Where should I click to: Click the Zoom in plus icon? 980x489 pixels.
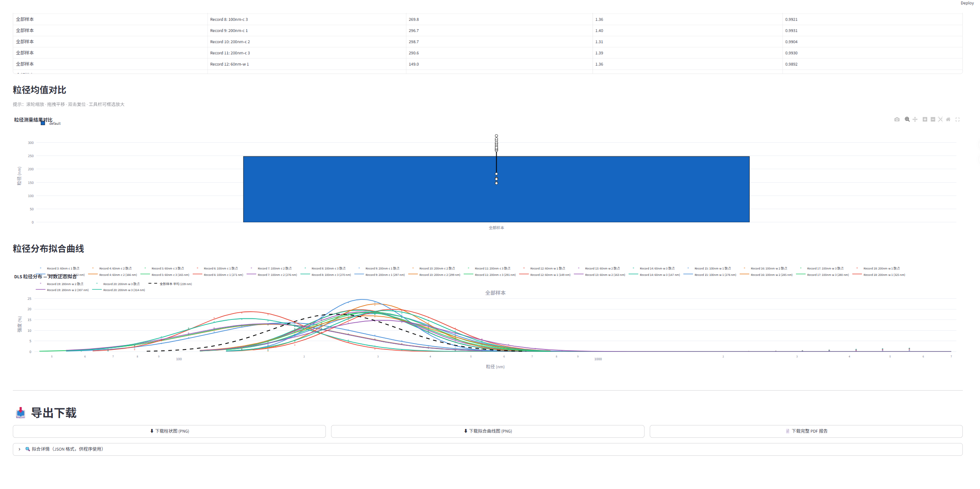925,120
